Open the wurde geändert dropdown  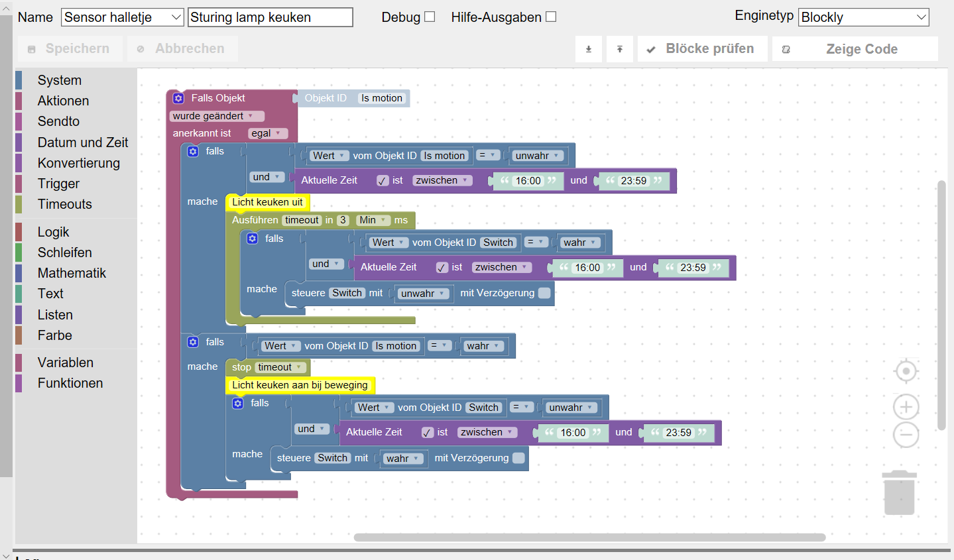[x=217, y=116]
